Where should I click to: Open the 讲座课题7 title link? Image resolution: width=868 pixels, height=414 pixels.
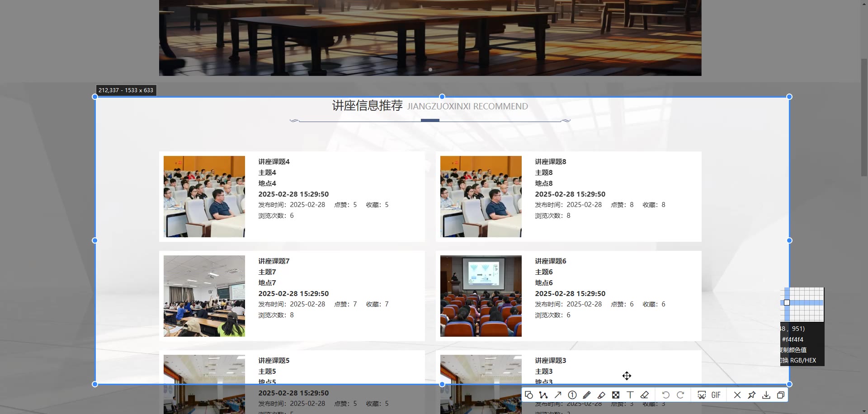[x=274, y=261]
